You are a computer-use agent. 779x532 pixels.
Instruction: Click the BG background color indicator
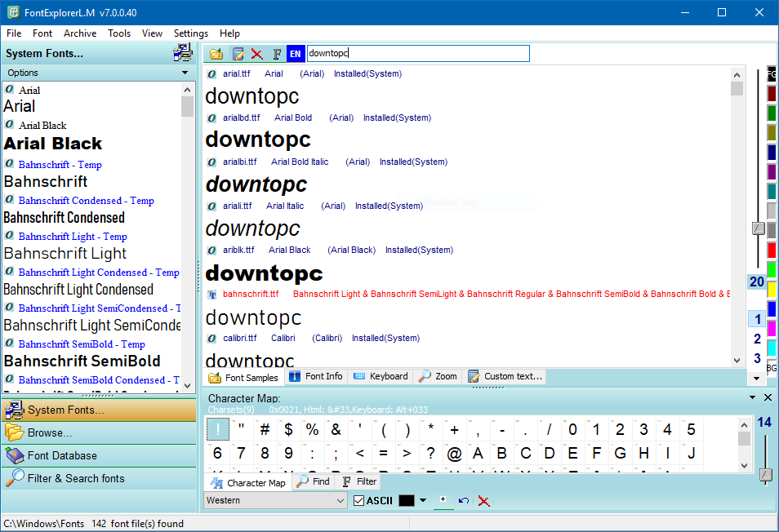pyautogui.click(x=771, y=368)
